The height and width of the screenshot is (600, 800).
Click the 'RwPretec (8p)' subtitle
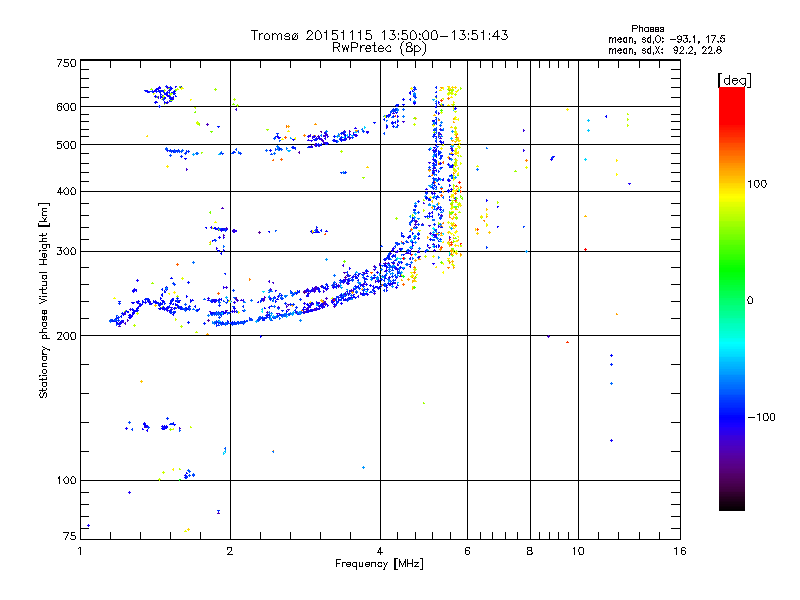pyautogui.click(x=379, y=48)
